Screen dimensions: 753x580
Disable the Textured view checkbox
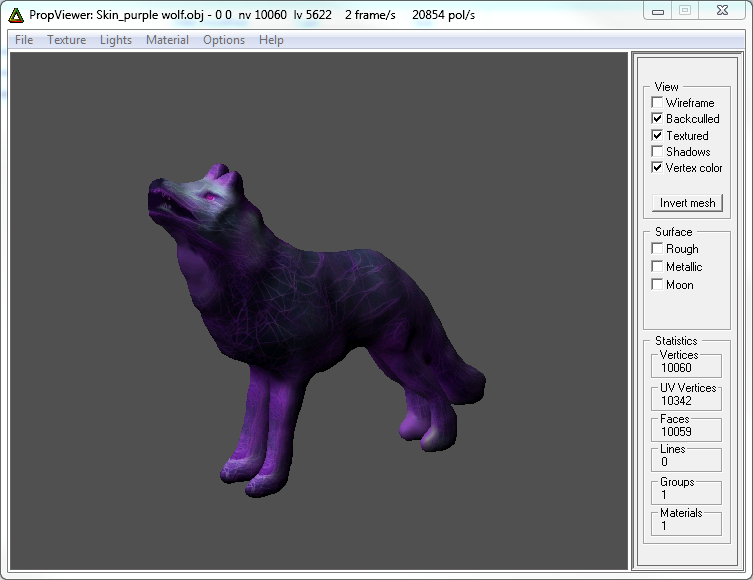pos(657,135)
